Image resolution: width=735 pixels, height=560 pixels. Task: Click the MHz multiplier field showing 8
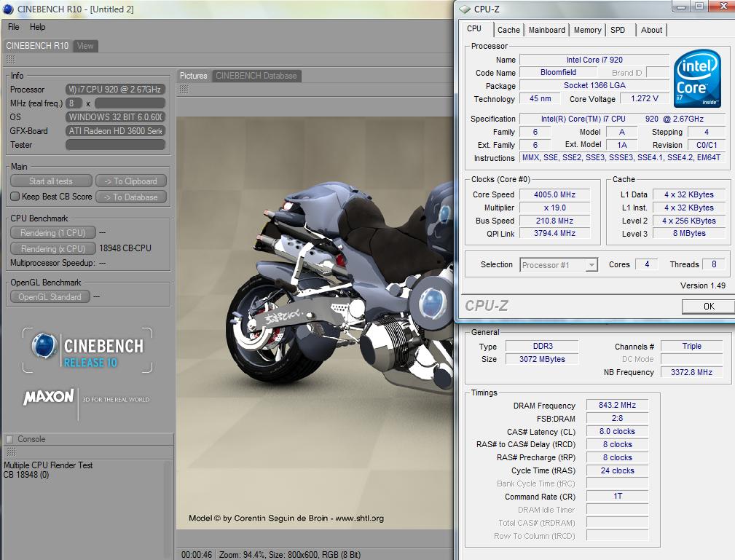click(x=74, y=103)
